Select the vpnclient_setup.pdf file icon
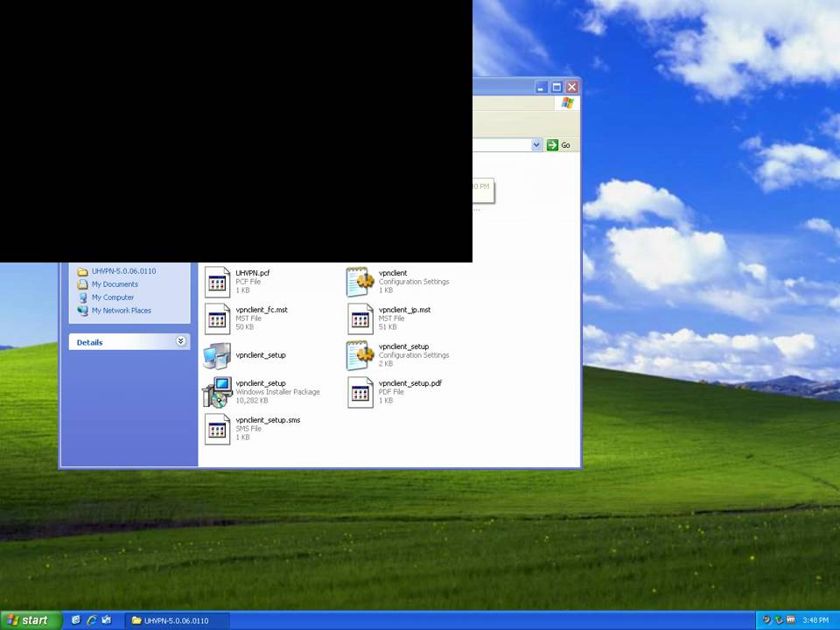 360,392
